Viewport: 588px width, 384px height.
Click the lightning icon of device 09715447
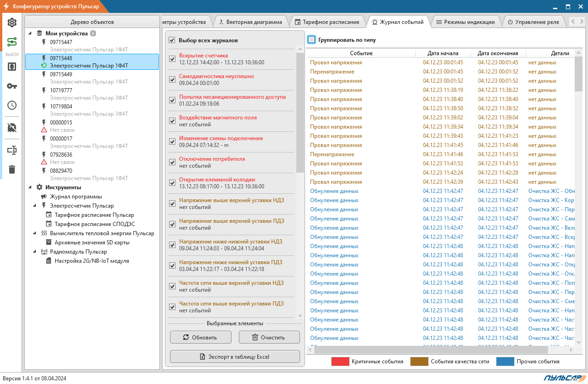coord(44,42)
